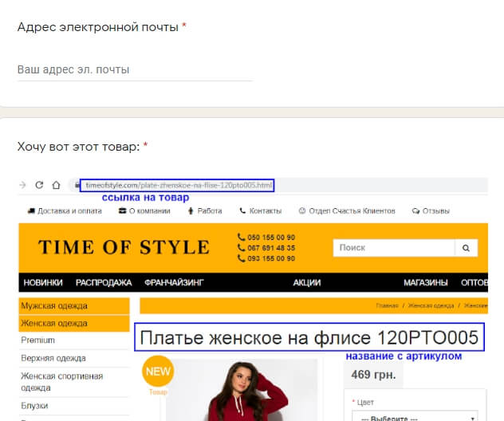Click the smiley icon next to Отдел Счастья
Screen dimensions: 504x421
(x=301, y=210)
